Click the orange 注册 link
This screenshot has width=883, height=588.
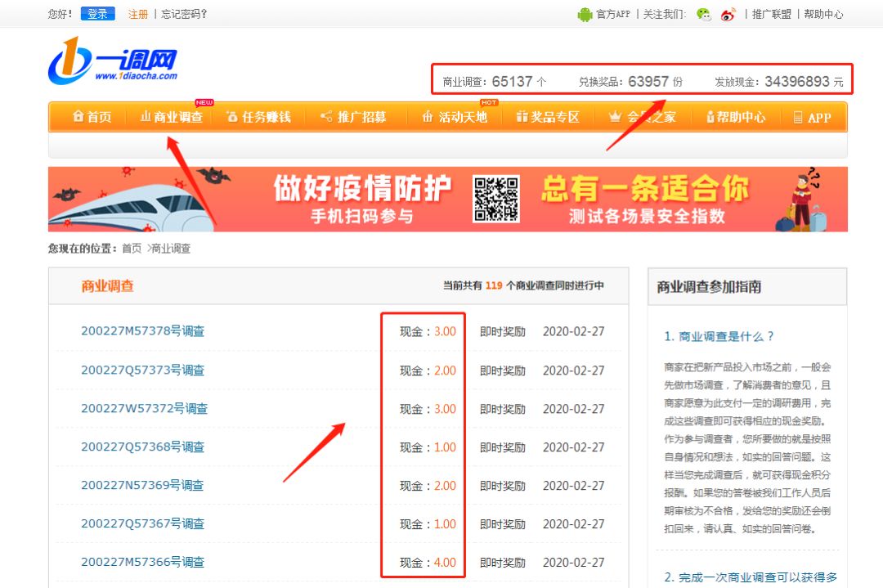(138, 14)
